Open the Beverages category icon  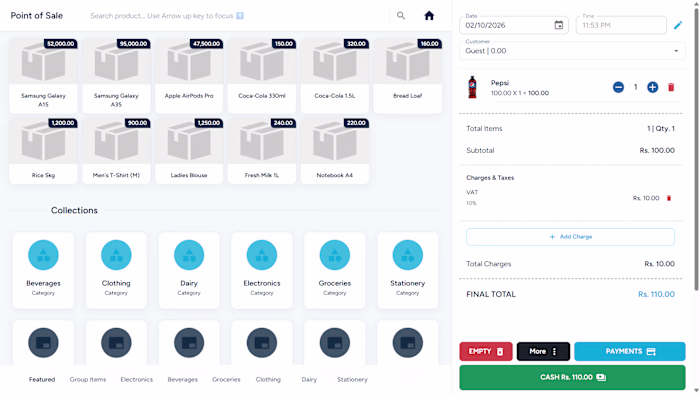[43, 255]
